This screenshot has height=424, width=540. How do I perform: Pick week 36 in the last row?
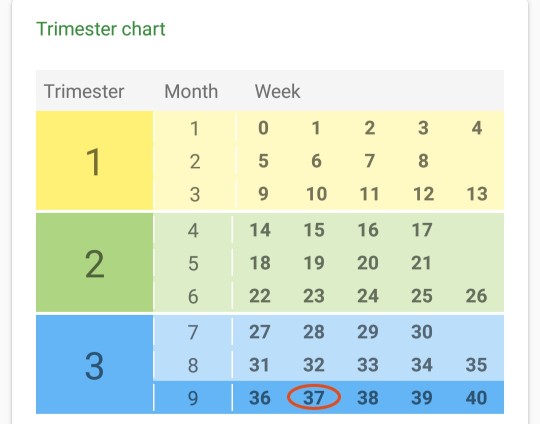coord(260,397)
